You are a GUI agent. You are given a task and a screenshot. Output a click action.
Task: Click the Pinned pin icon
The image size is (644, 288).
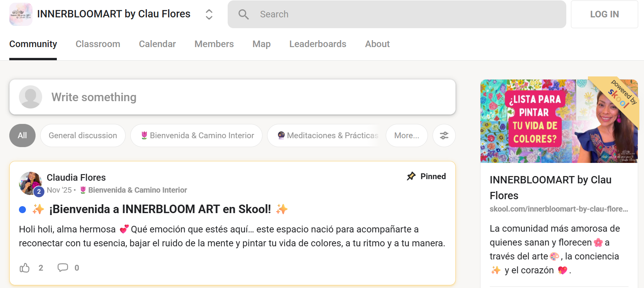click(411, 176)
